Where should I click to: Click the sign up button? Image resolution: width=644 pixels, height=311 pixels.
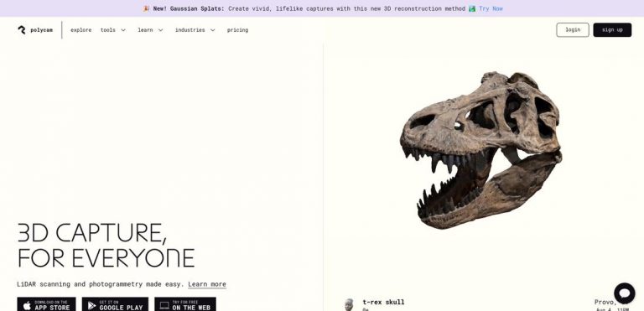coord(612,30)
